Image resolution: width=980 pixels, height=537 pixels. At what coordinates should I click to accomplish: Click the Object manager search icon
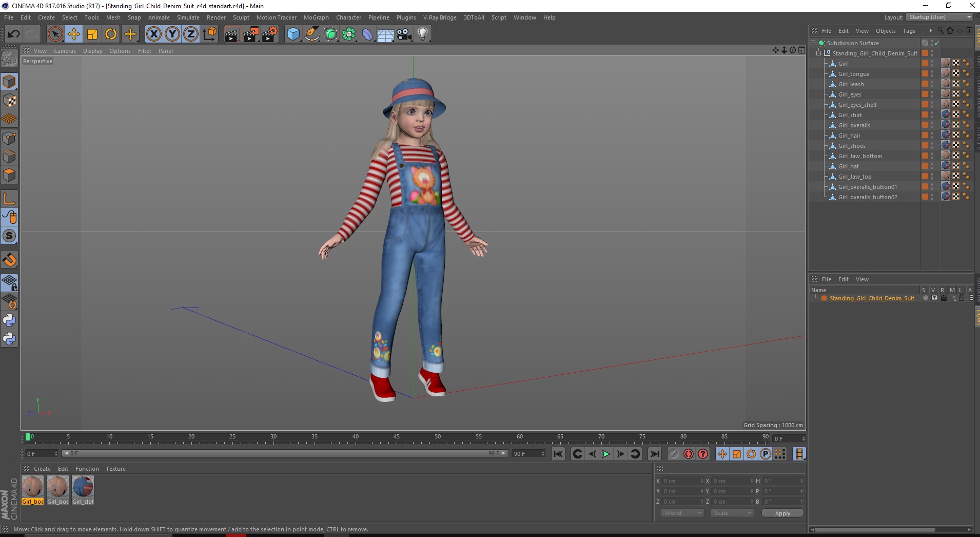pyautogui.click(x=940, y=31)
